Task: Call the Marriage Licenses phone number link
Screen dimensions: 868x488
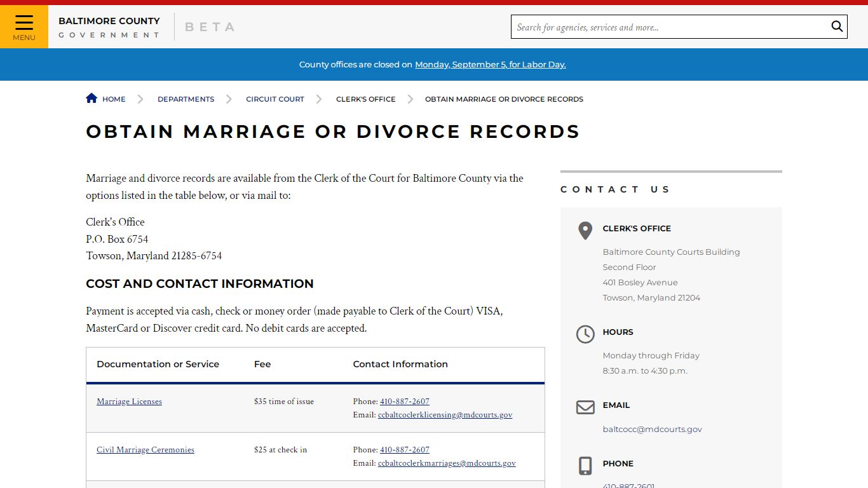Action: (405, 402)
